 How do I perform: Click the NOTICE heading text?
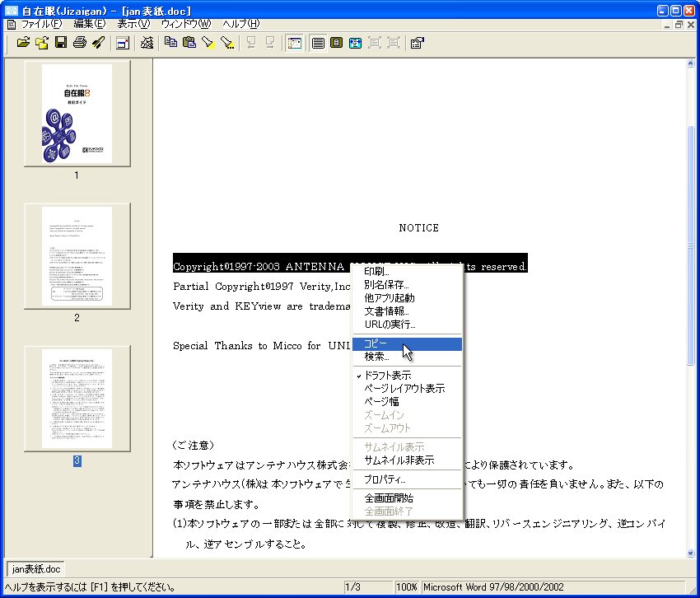click(418, 228)
